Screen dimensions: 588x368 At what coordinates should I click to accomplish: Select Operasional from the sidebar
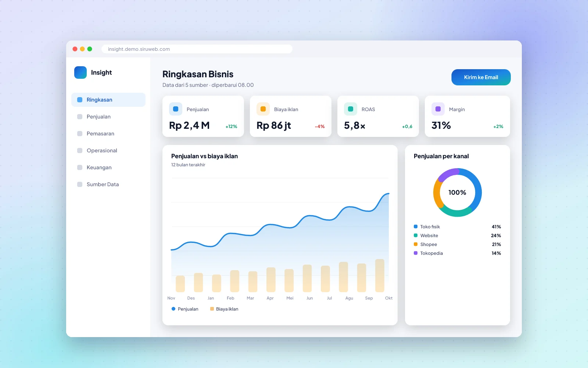[108, 151]
